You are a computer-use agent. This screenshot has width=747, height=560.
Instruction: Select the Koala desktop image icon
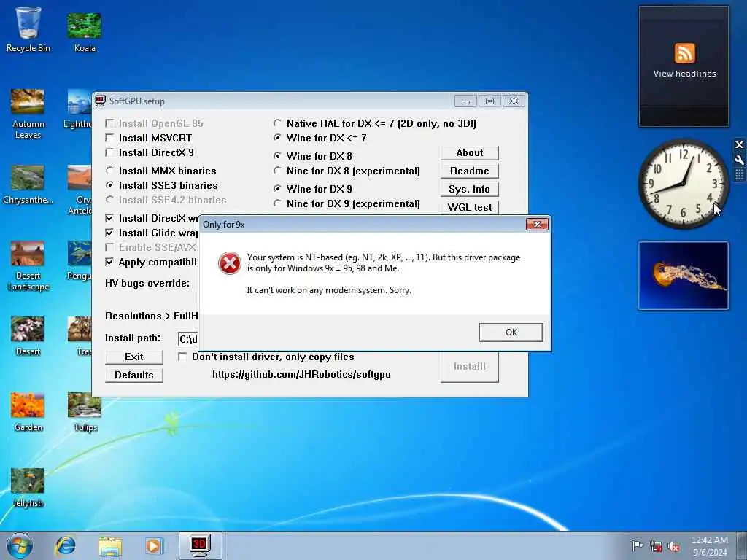[x=85, y=31]
